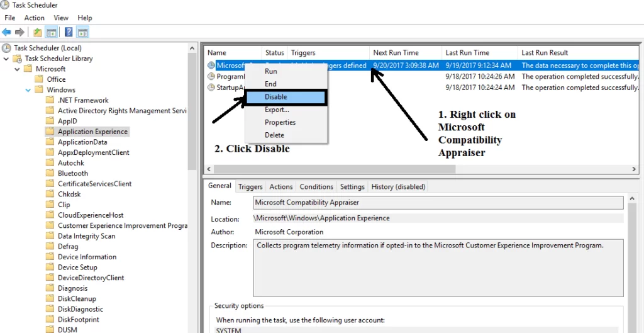Click the folder icon next to AppID
This screenshot has height=333, width=644.
pos(50,121)
